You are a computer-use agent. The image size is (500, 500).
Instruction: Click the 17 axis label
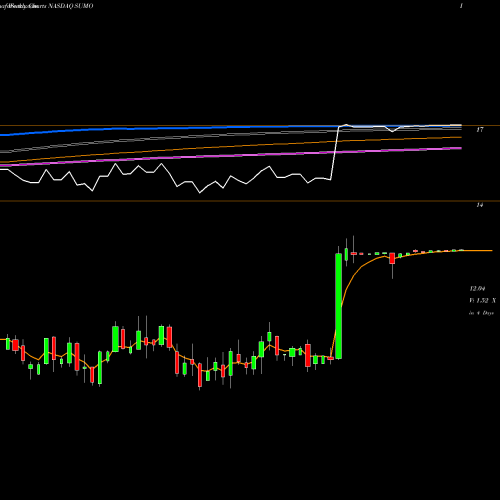[480, 130]
